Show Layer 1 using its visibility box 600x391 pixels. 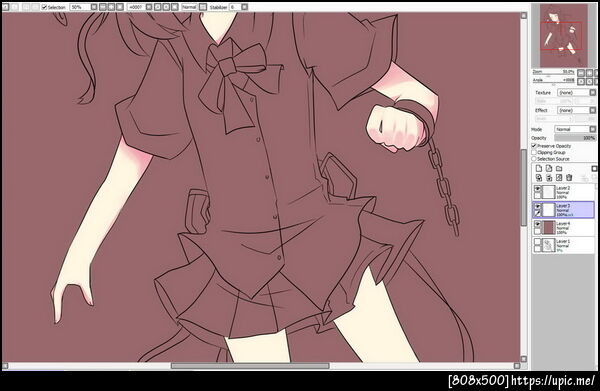[x=538, y=242]
